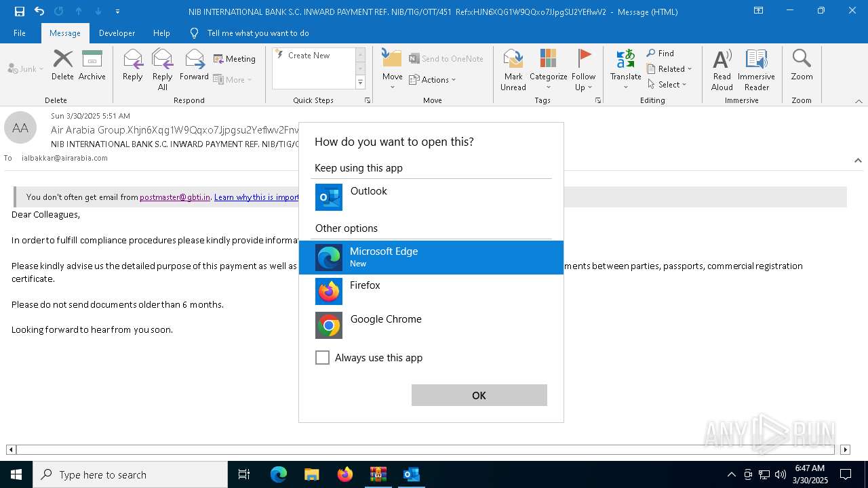
Task: Undo the last action in the title bar
Action: [39, 12]
